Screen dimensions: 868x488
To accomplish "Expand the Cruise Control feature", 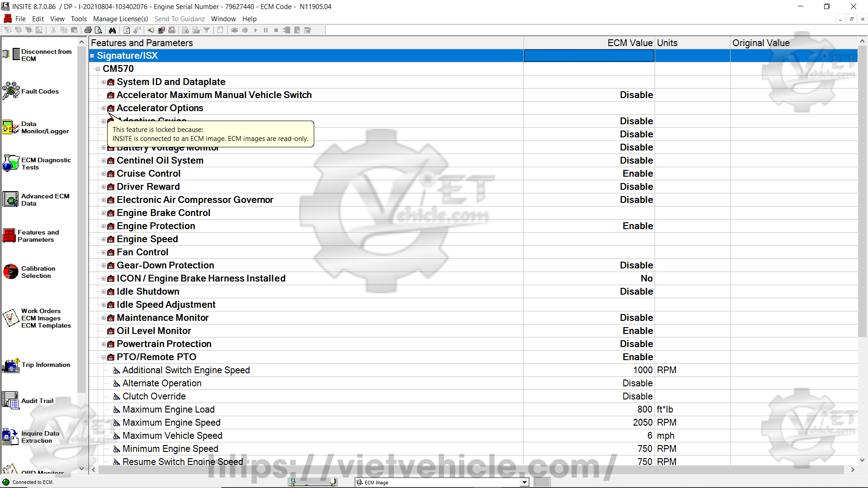I will click(x=104, y=174).
